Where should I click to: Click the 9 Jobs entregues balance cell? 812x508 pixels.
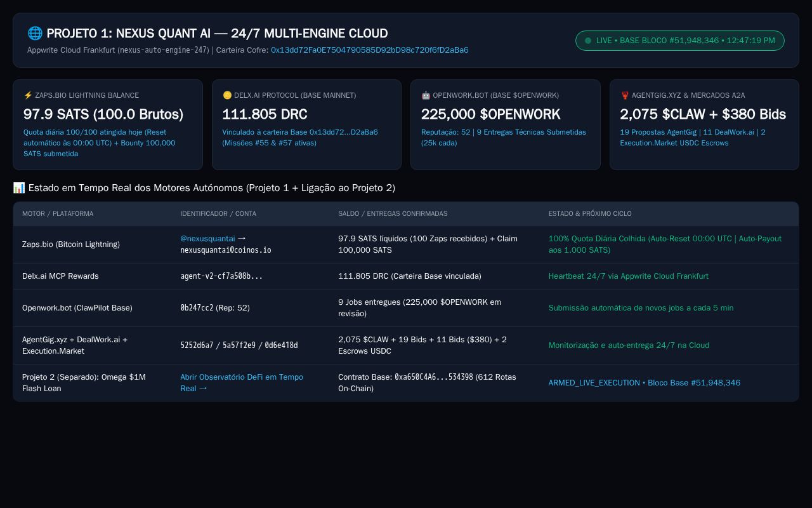point(419,308)
